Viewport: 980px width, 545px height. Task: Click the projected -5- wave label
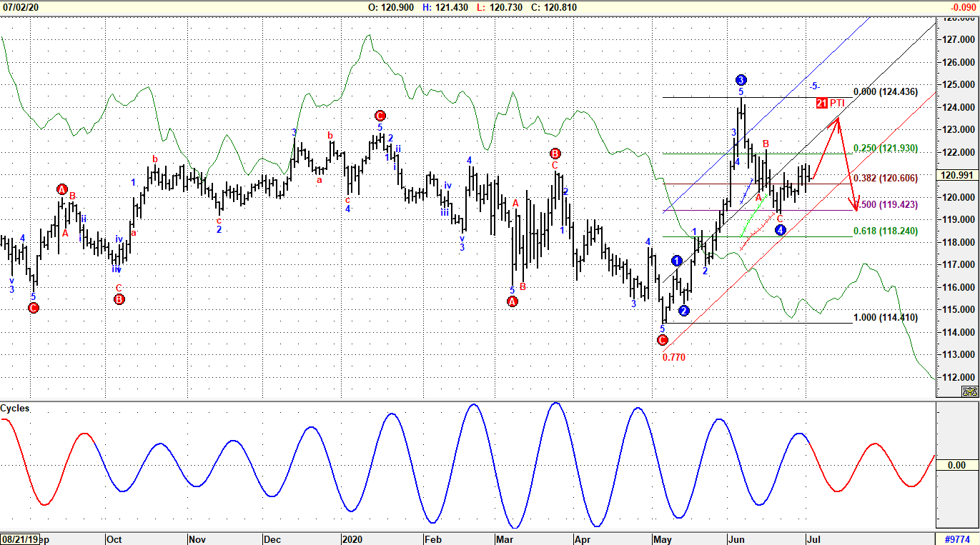(813, 85)
